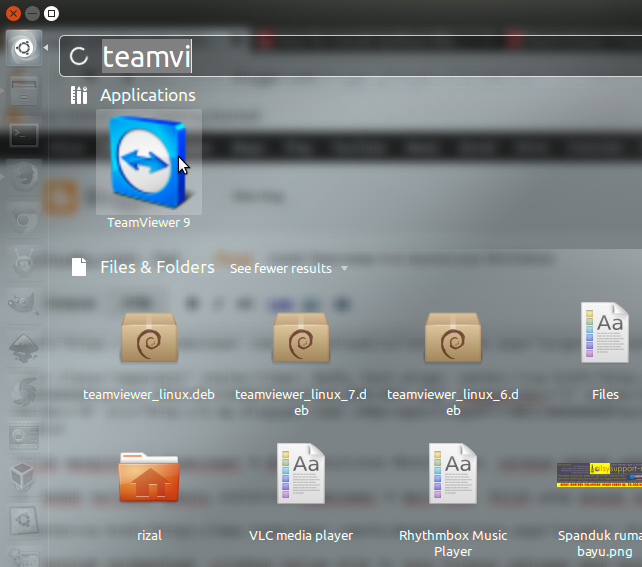Open the Spanduk rumah bayu.png thumbnail
The width and height of the screenshot is (642, 567).
(x=599, y=475)
